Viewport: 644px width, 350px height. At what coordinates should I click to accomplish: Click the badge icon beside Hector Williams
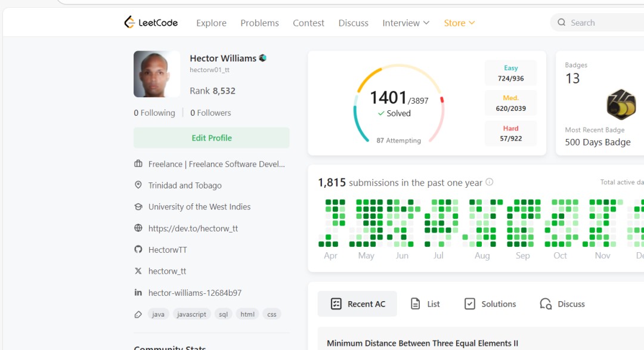click(x=263, y=58)
